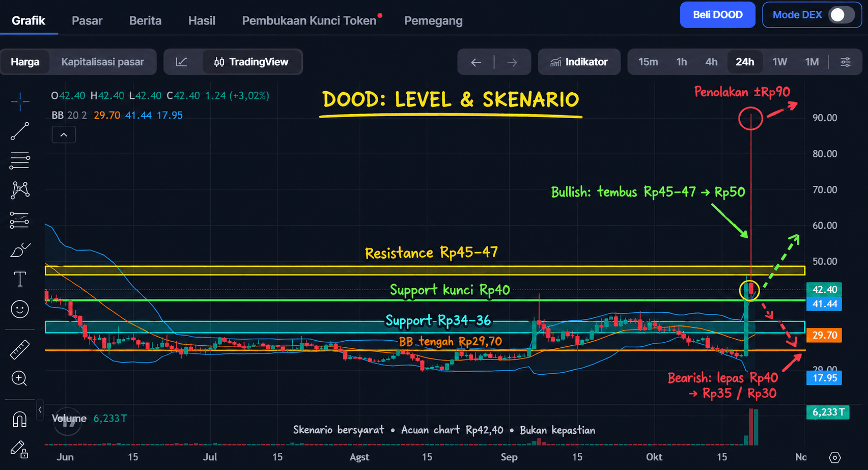Screen dimensions: 868x470
Task: Click the Beli DOOD button
Action: [x=717, y=15]
